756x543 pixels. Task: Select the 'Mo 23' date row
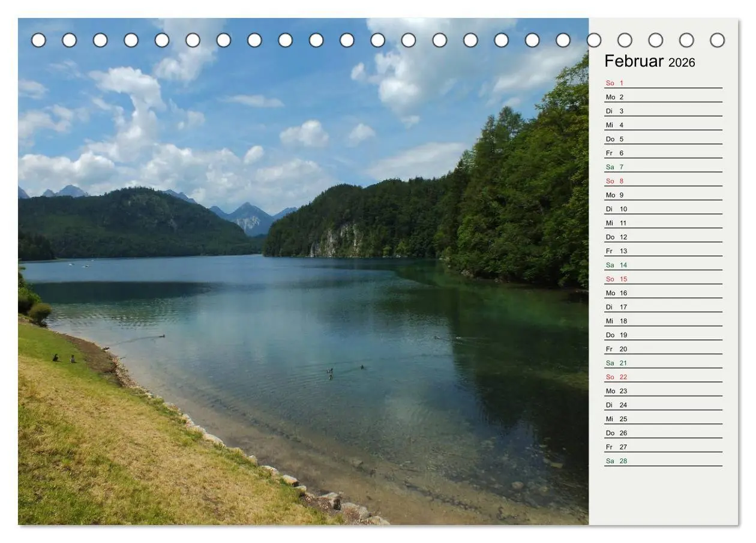663,391
